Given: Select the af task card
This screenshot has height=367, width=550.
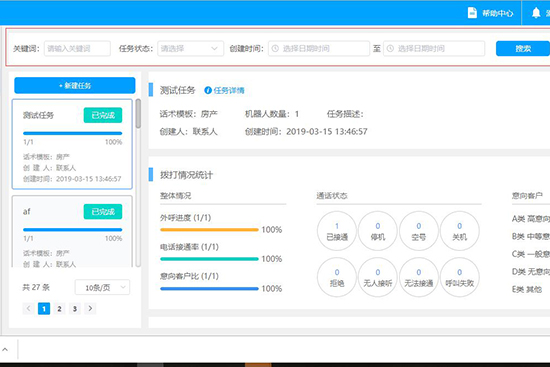Looking at the screenshot, I should pos(72,232).
